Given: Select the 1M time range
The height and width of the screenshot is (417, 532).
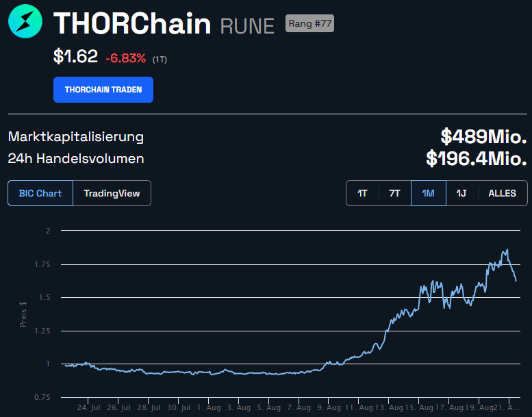Looking at the screenshot, I should pyautogui.click(x=428, y=193).
